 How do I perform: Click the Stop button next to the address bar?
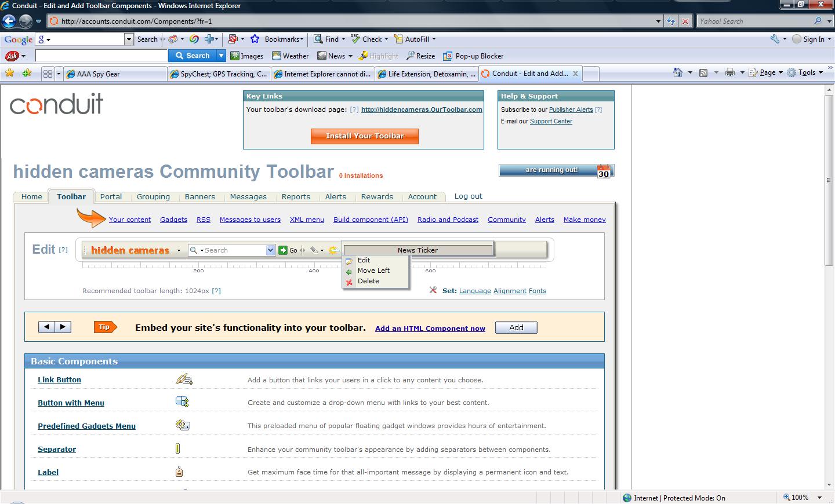point(685,21)
